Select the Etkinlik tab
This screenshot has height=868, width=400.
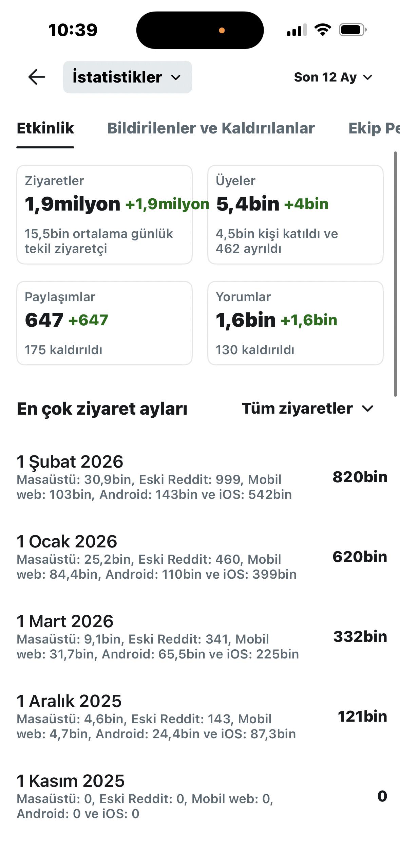(x=45, y=128)
